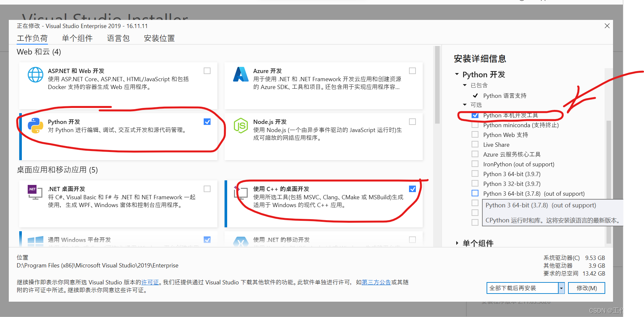Check the .NET mobile development workload
644x317 pixels.
tap(412, 240)
